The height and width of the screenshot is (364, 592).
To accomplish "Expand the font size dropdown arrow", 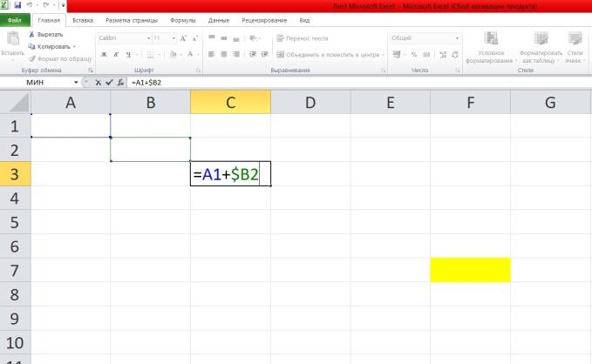I will tap(174, 38).
